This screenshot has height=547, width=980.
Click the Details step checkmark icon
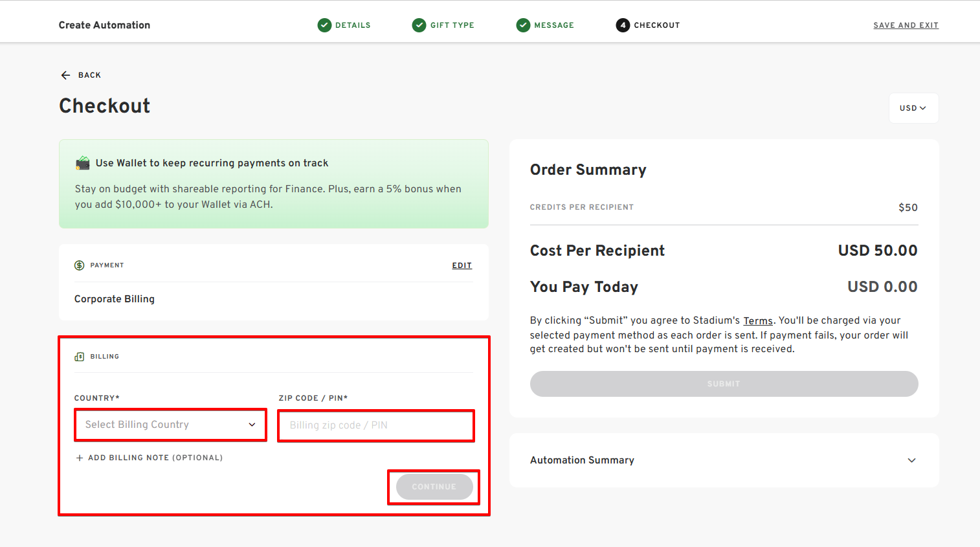coord(324,25)
